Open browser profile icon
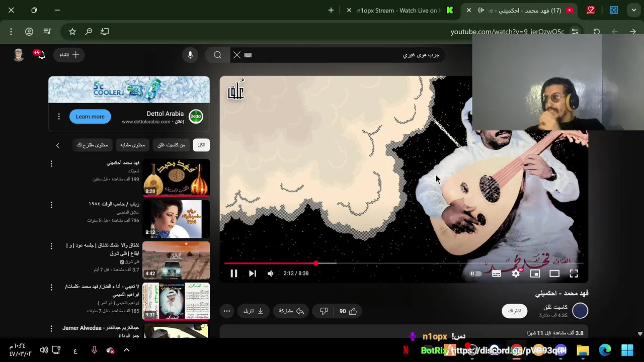 29,32
